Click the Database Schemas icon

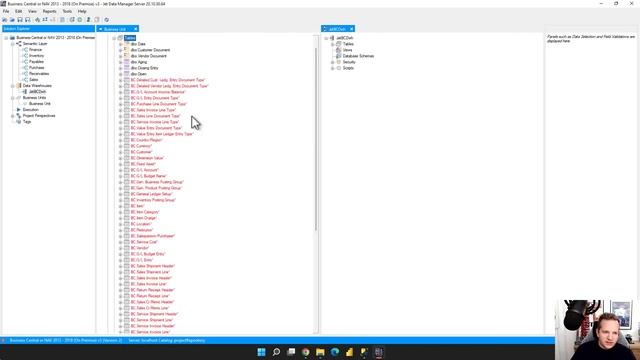[338, 56]
